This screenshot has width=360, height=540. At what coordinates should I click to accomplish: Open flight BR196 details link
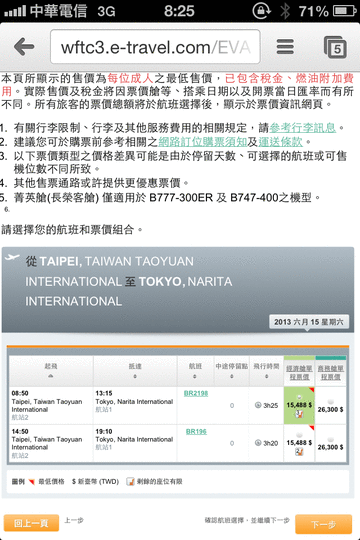pyautogui.click(x=196, y=432)
